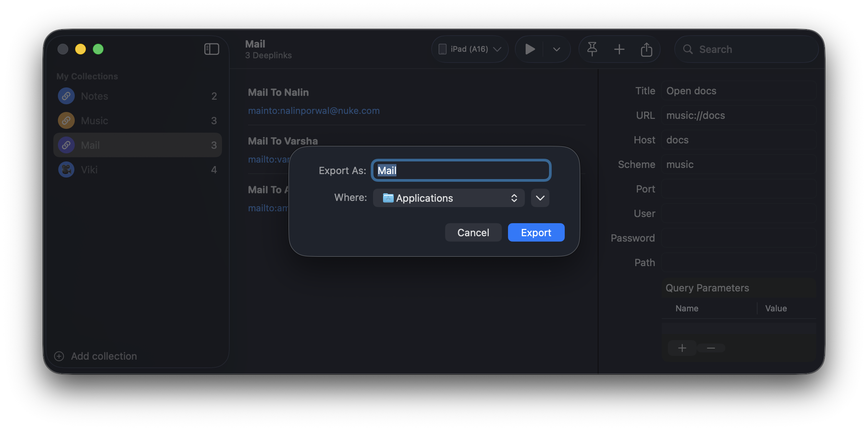
Task: Click the yellow minimize window button
Action: click(x=81, y=49)
